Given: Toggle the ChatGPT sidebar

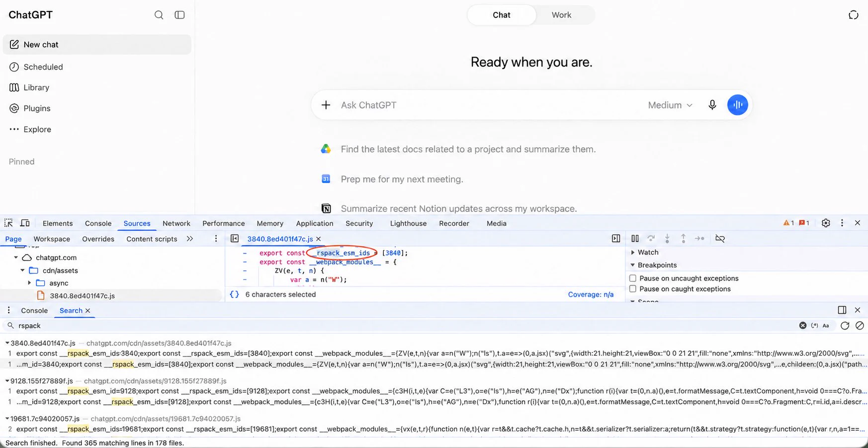Looking at the screenshot, I should click(179, 15).
